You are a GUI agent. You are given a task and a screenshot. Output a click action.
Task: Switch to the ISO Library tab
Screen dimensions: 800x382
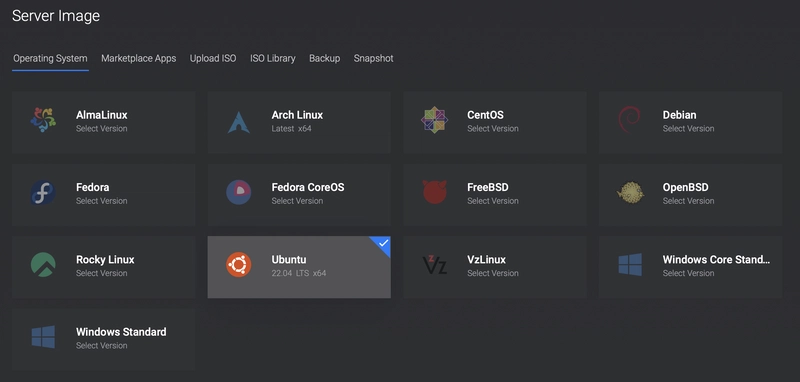tap(272, 58)
